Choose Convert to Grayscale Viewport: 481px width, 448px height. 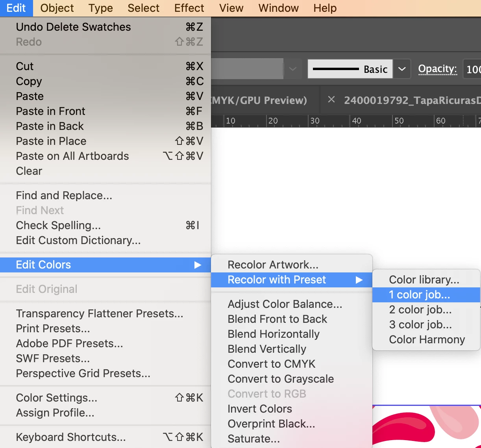[292, 379]
